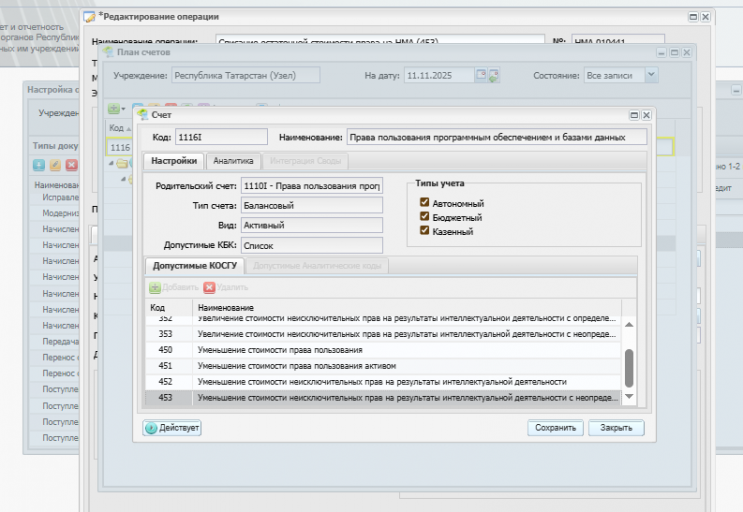Click the yellow edit icon under Типы документов

[x=55, y=165]
